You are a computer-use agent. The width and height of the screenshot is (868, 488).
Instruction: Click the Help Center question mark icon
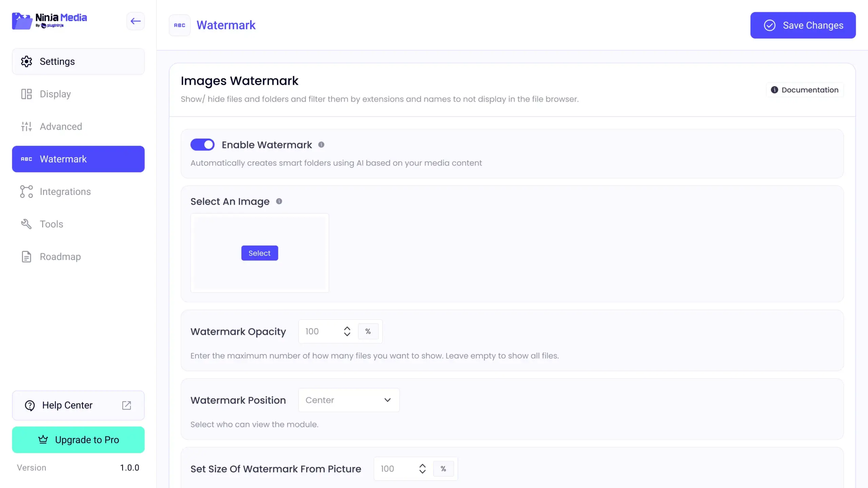pyautogui.click(x=30, y=405)
